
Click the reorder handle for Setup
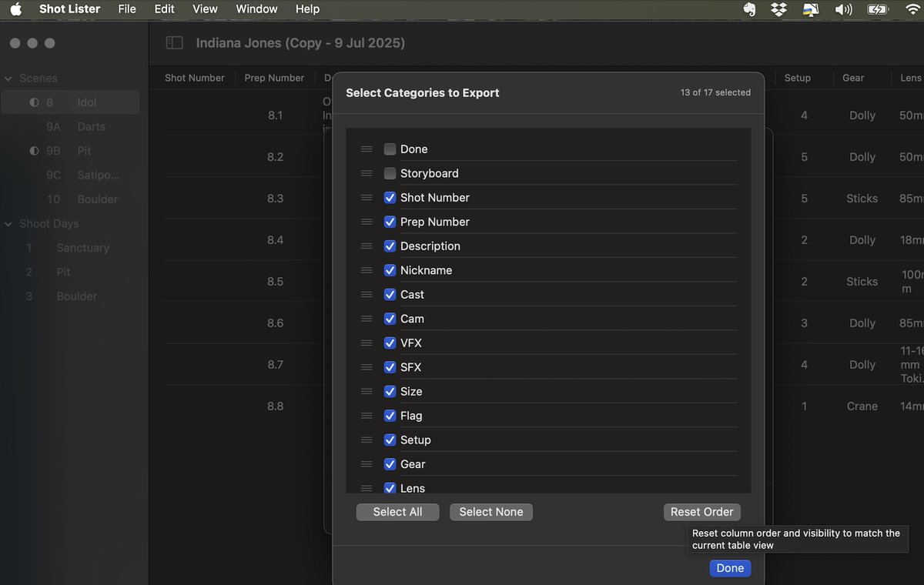[x=367, y=440]
